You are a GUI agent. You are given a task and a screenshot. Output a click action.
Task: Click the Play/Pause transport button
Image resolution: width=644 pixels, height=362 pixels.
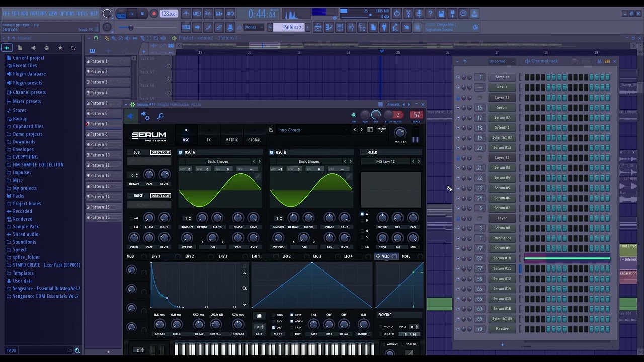[x=131, y=14]
